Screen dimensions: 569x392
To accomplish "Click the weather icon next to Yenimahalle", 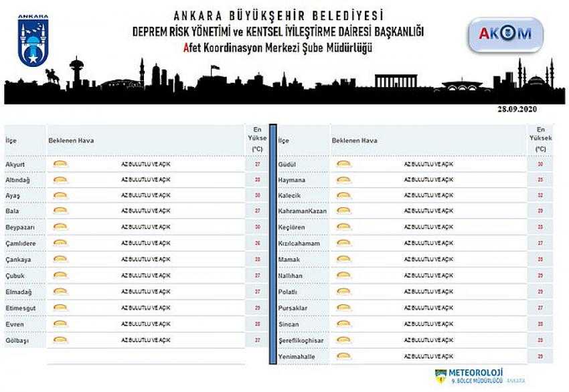I will coord(343,357).
